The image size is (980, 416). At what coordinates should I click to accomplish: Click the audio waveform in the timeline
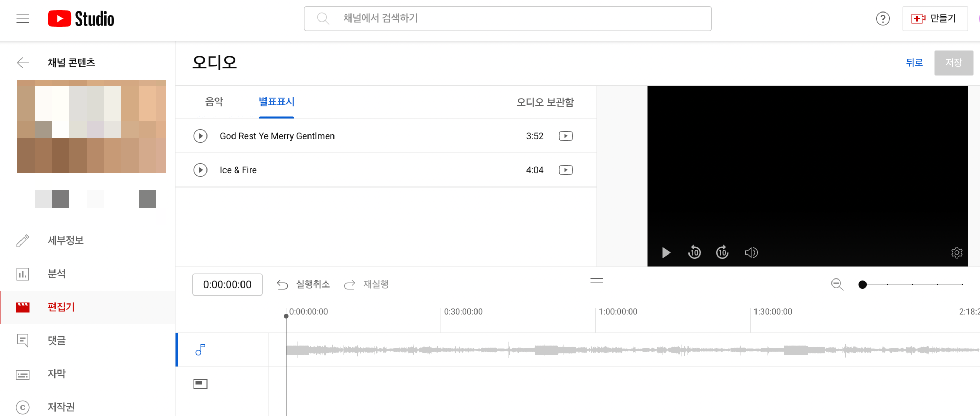tap(632, 350)
